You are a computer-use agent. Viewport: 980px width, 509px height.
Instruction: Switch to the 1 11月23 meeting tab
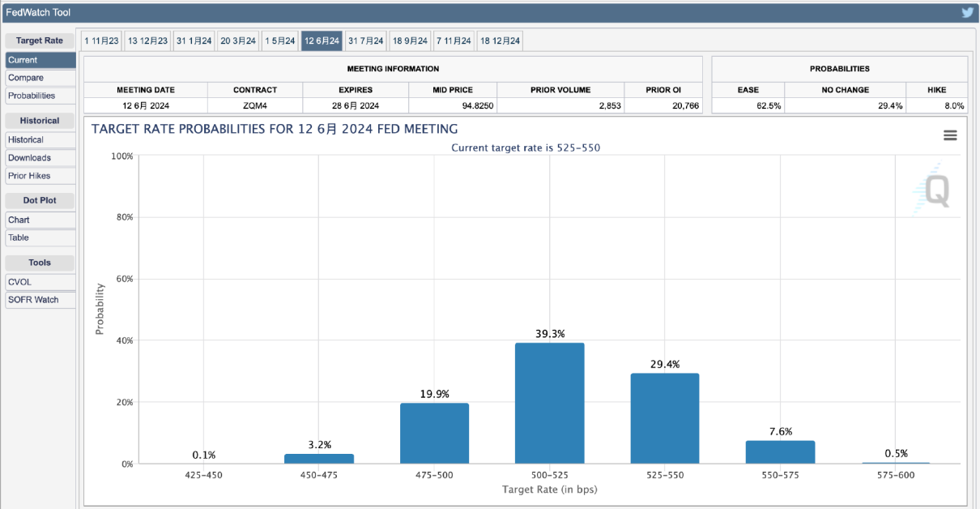[x=101, y=41]
